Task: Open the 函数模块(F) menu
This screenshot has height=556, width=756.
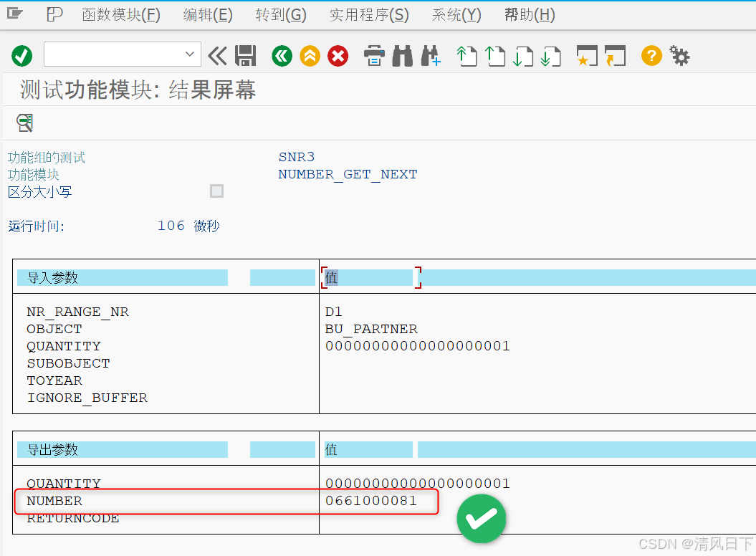Action: click(121, 15)
